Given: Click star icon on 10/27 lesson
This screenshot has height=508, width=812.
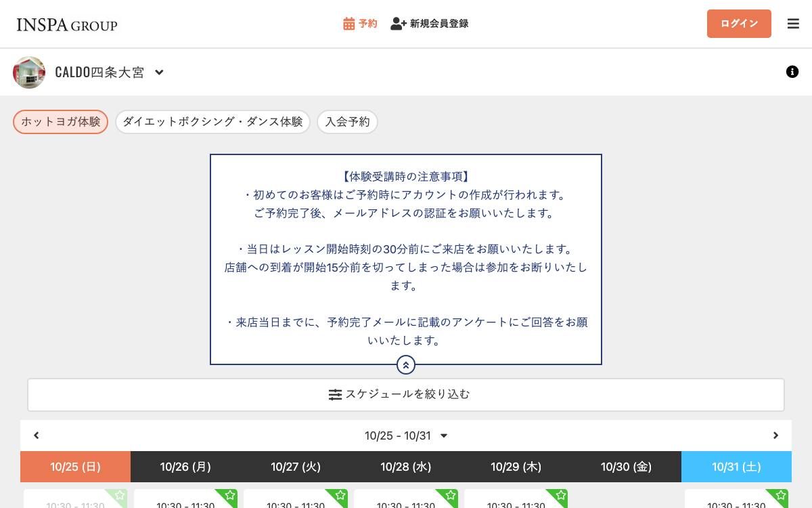Looking at the screenshot, I should 340,496.
